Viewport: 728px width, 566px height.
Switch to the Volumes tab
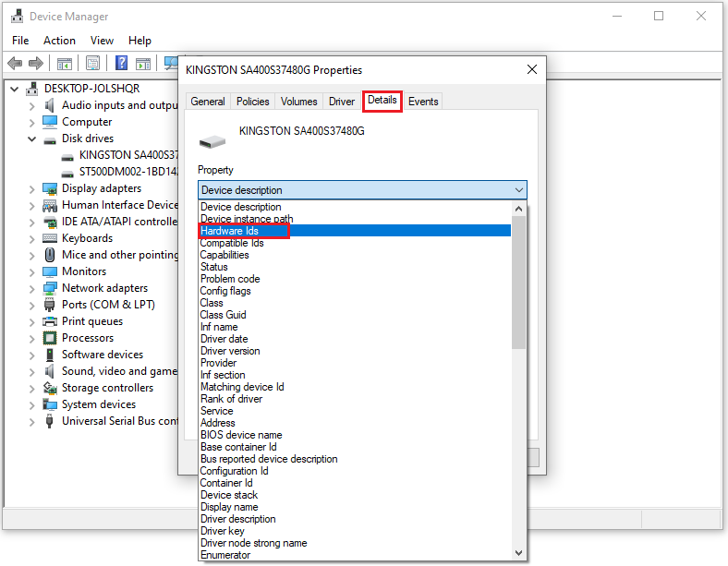(299, 102)
